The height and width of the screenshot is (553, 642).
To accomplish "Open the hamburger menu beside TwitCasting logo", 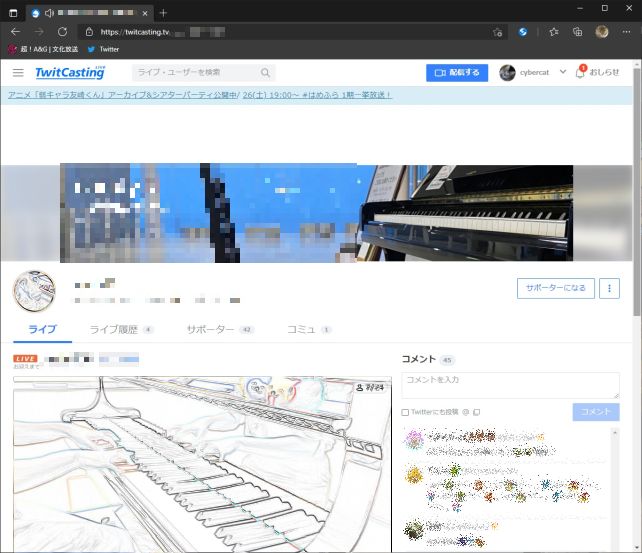I will point(18,73).
